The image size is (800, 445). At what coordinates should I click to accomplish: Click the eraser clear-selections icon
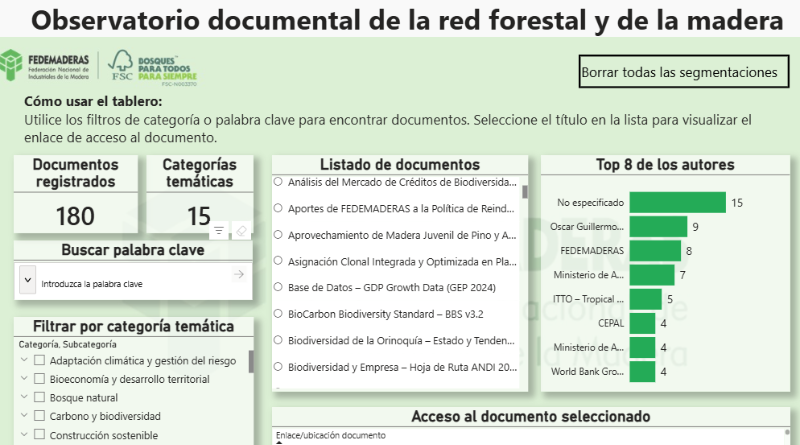tap(240, 230)
